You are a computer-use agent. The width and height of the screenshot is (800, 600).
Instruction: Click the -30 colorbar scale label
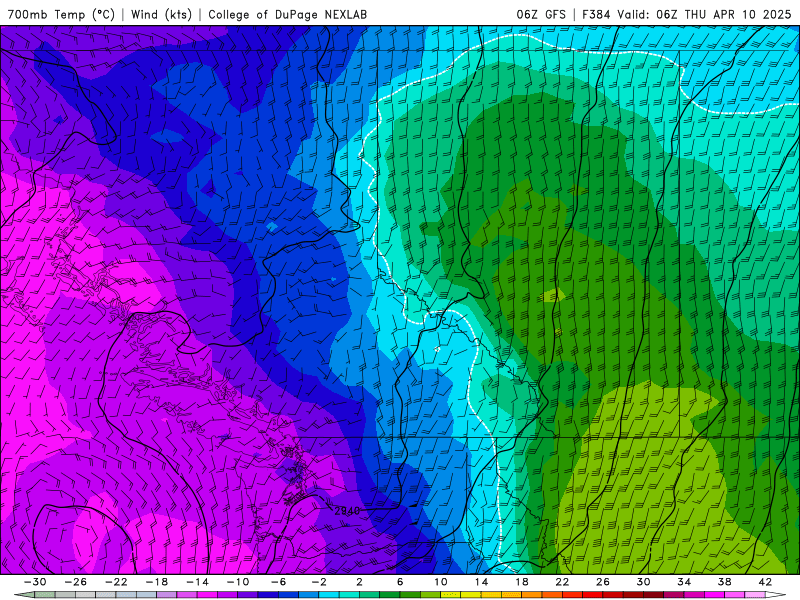[35, 582]
